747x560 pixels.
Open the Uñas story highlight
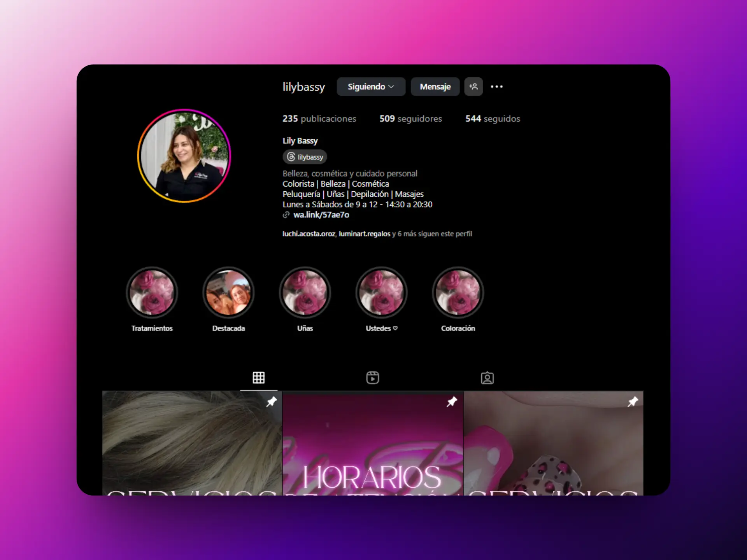[305, 292]
